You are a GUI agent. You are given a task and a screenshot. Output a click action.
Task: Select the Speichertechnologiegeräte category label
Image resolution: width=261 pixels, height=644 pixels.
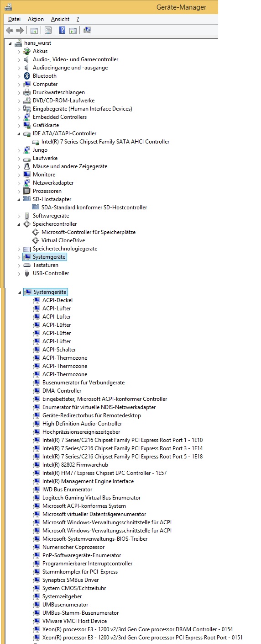coord(65,249)
